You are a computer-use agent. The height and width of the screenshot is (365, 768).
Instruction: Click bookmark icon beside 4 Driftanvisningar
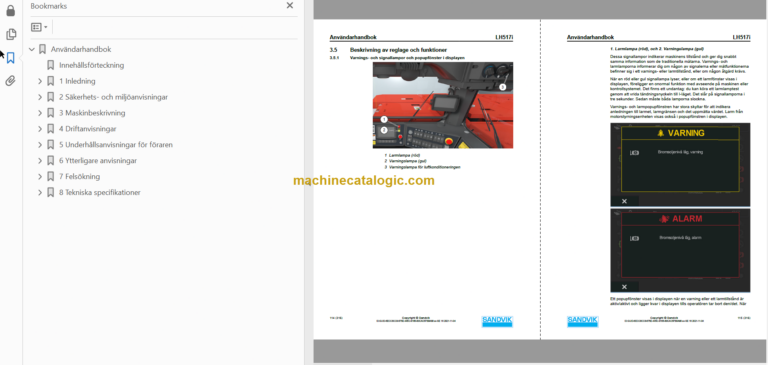pyautogui.click(x=50, y=129)
